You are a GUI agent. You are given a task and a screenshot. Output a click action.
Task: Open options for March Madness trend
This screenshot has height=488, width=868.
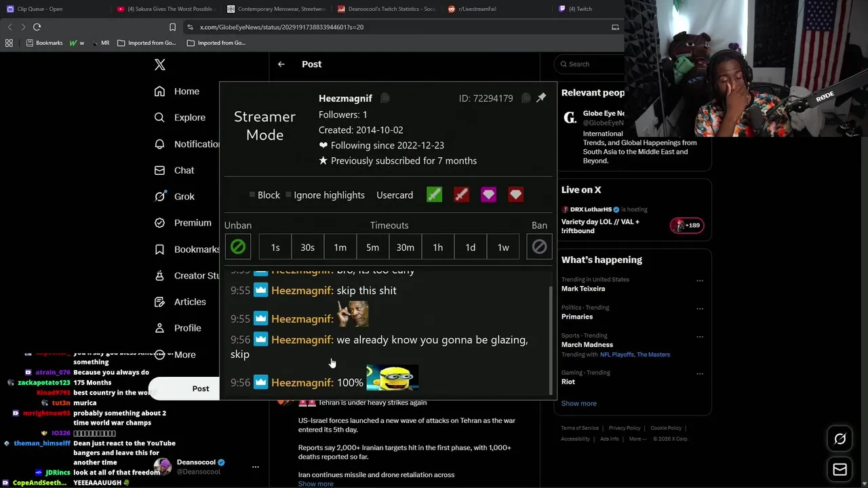click(700, 336)
